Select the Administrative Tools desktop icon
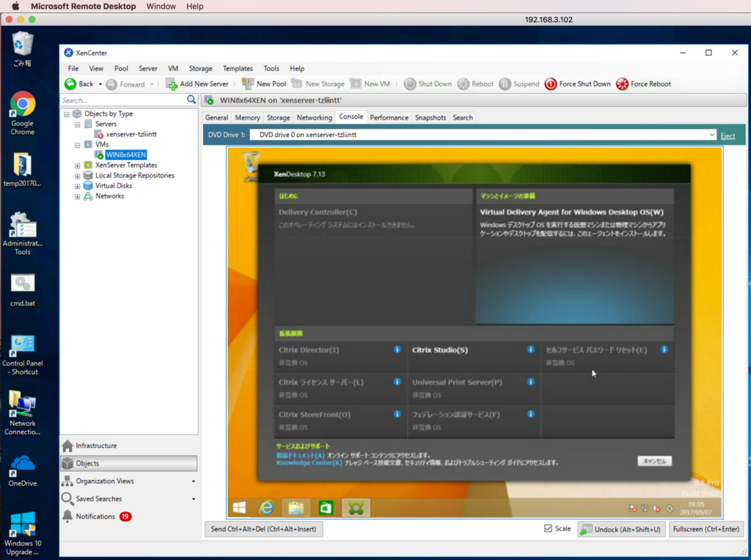 point(23,233)
